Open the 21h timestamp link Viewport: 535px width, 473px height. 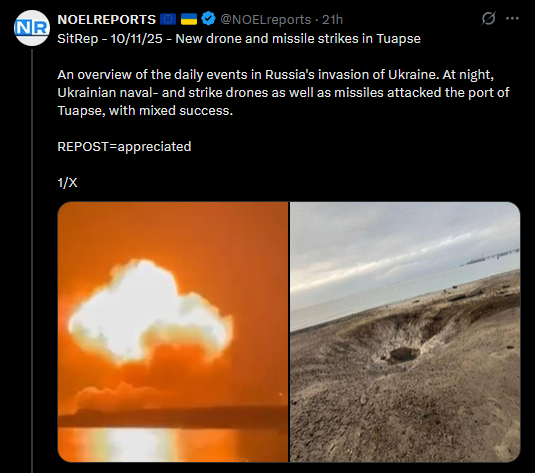[332, 20]
